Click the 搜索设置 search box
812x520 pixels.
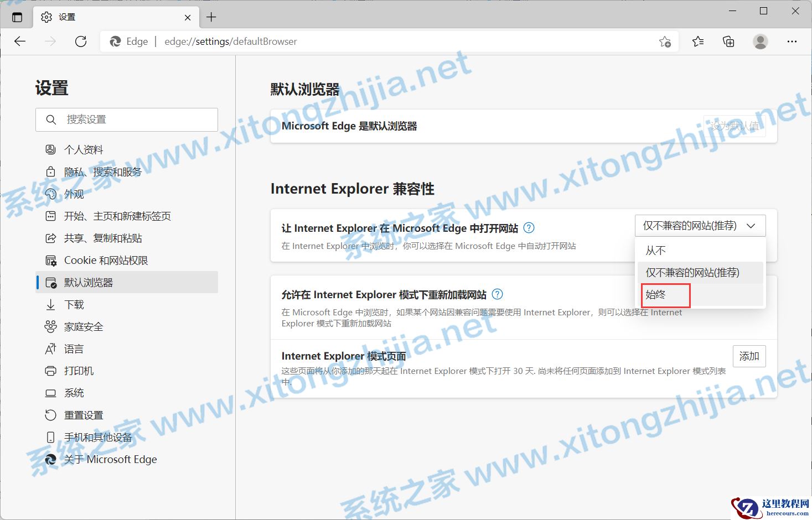tap(126, 119)
